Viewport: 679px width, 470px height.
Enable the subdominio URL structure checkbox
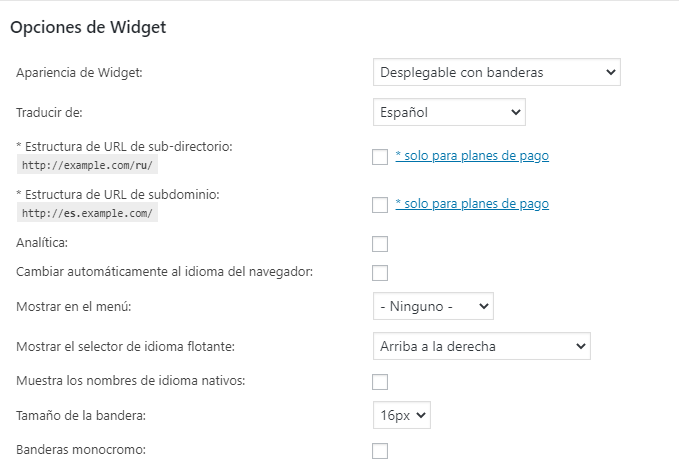tap(379, 205)
